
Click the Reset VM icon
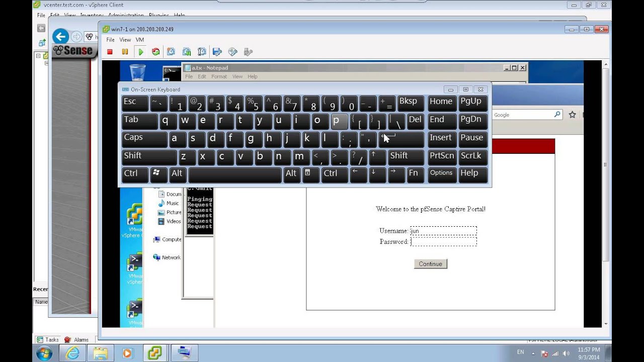coord(156,52)
